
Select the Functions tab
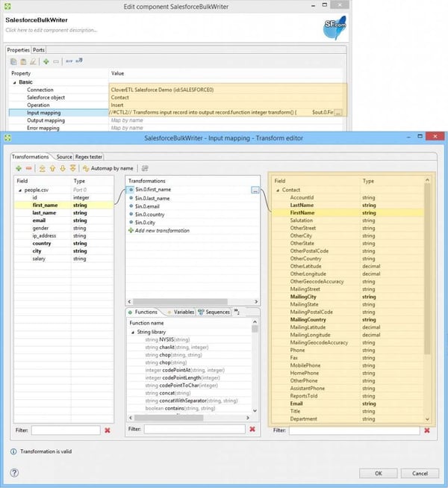pyautogui.click(x=143, y=312)
